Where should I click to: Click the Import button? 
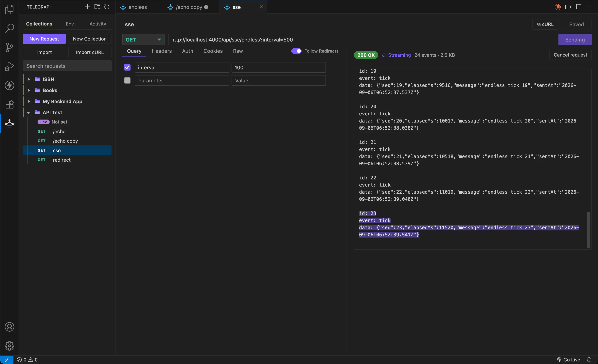click(x=44, y=52)
